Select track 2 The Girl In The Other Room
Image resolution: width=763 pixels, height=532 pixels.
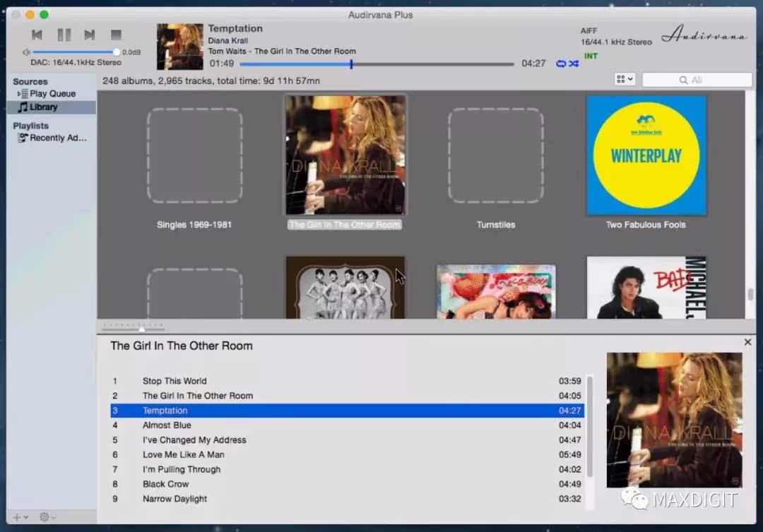pos(347,396)
